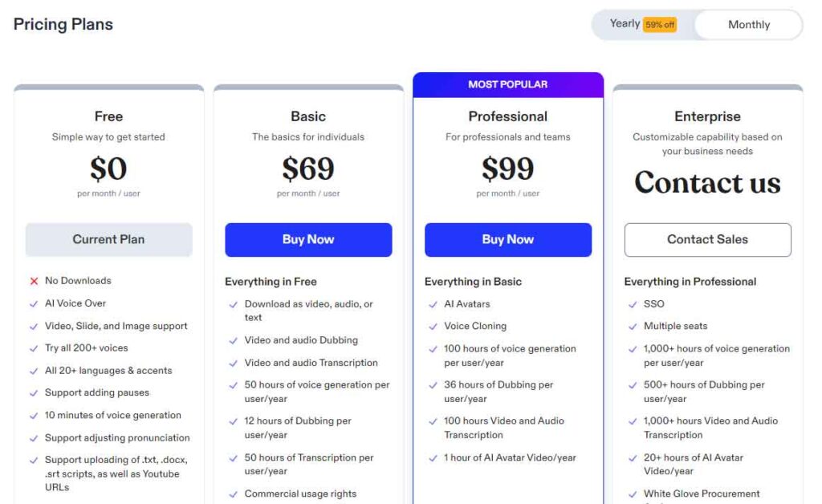Click checkmark beside Multiple seats

pyautogui.click(x=633, y=327)
